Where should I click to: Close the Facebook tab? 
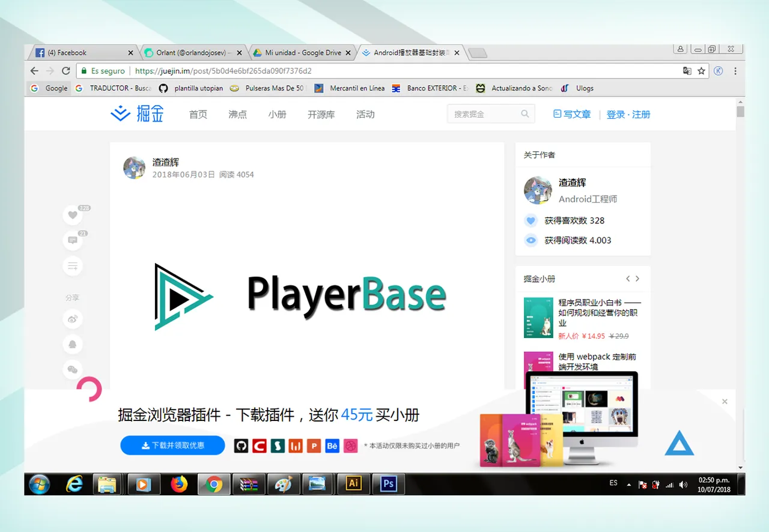click(x=131, y=53)
